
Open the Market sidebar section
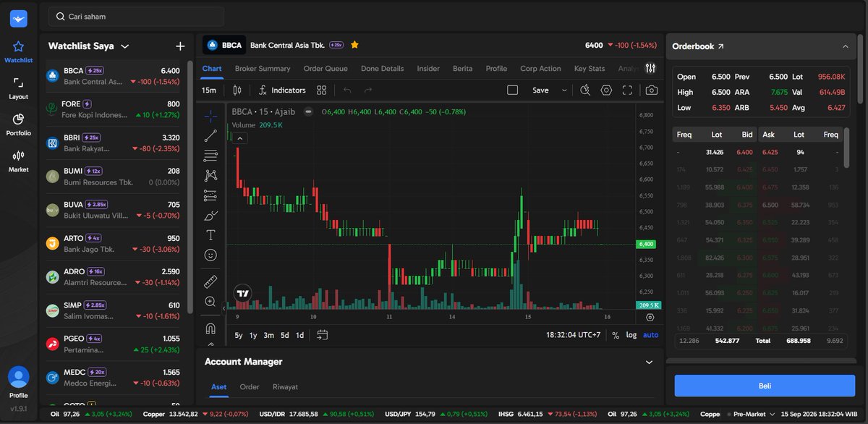coord(18,161)
